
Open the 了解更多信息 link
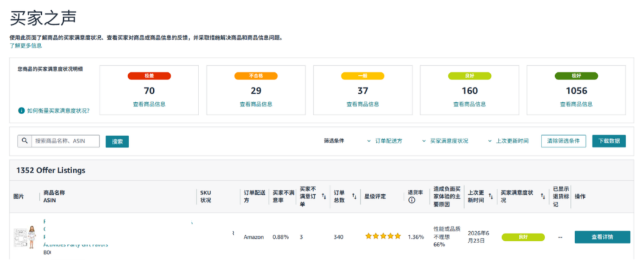point(26,45)
